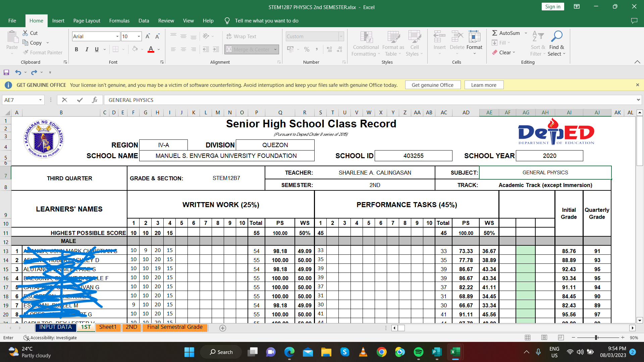Click the Increase Indent icon

[x=216, y=49]
